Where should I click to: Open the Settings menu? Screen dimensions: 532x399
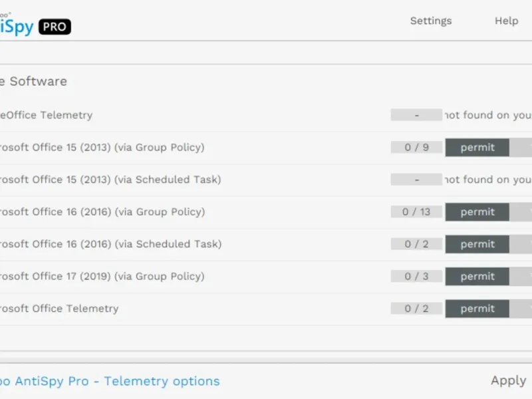point(430,21)
